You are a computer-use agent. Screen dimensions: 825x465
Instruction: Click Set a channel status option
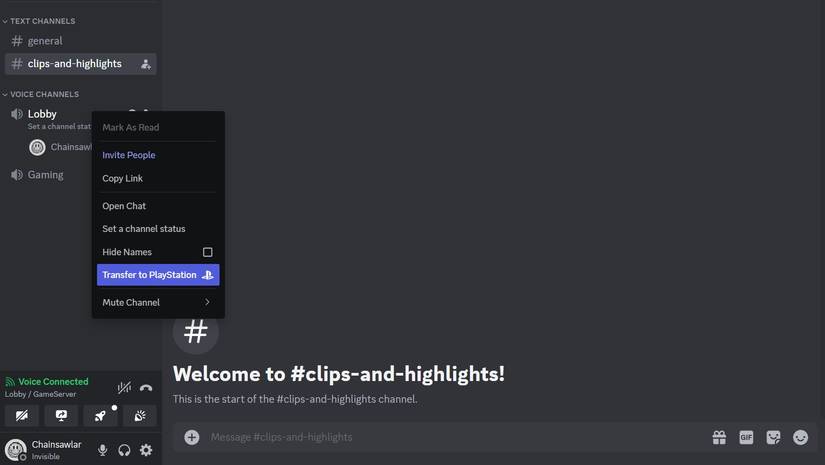(x=158, y=229)
